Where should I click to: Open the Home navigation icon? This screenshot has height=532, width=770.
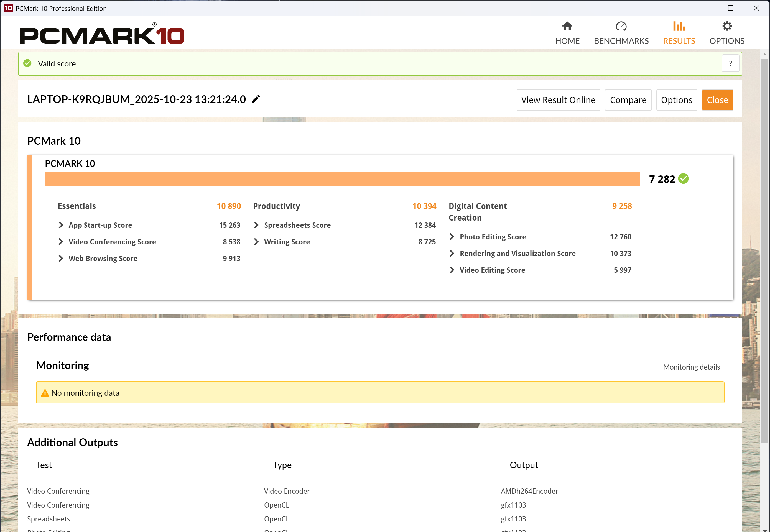tap(567, 26)
